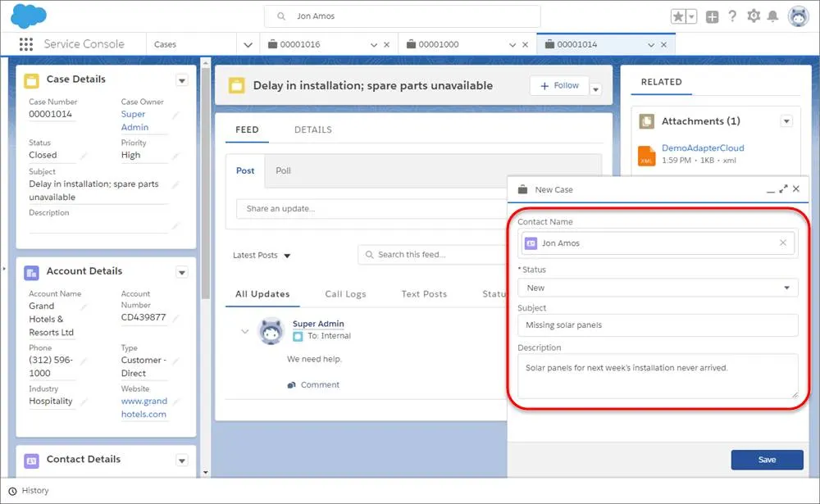
Task: Open the user profile avatar
Action: 799,16
